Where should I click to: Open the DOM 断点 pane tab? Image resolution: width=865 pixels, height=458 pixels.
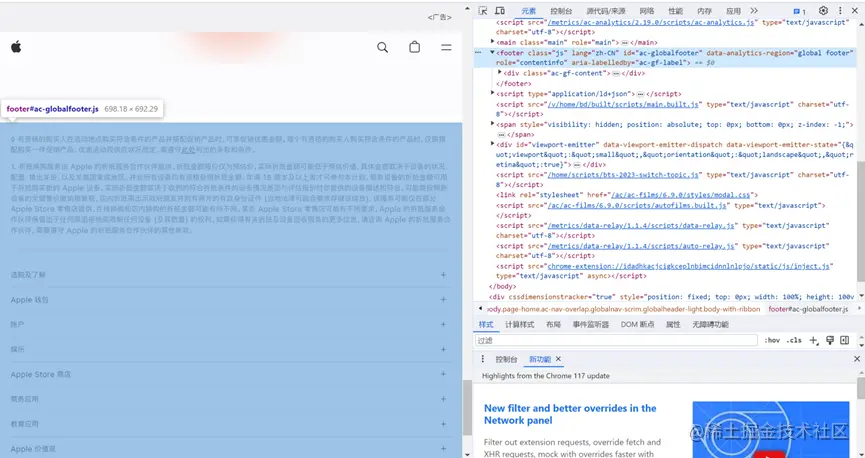(637, 324)
